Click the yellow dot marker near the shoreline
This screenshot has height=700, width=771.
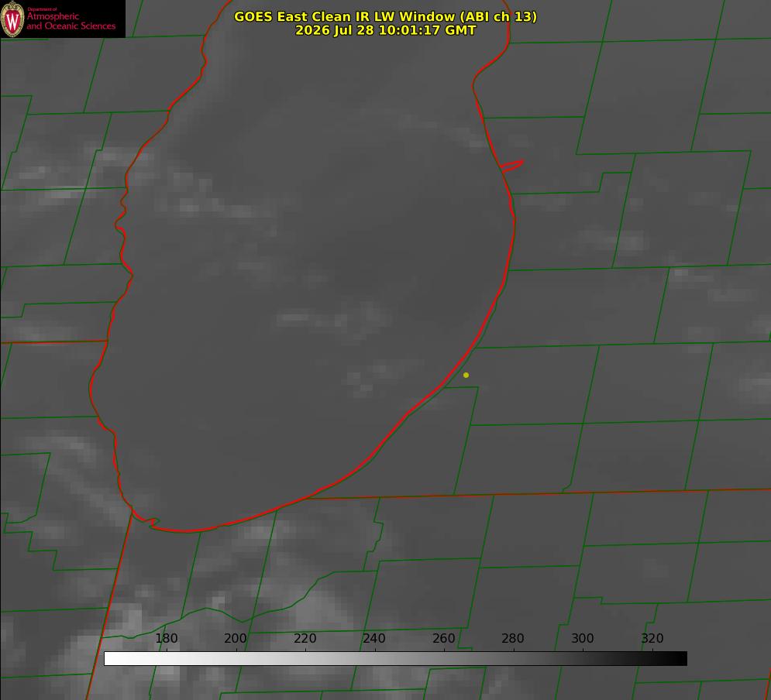click(466, 375)
